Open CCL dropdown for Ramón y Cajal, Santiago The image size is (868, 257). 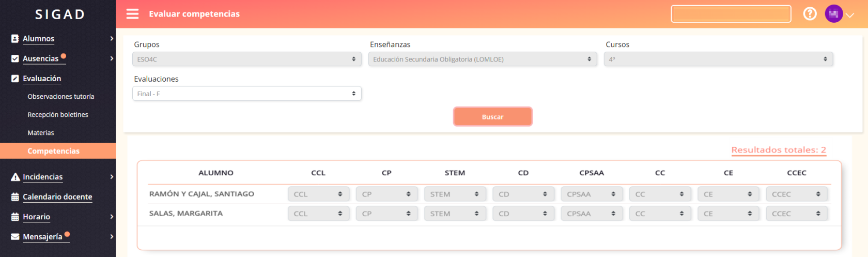(x=318, y=194)
